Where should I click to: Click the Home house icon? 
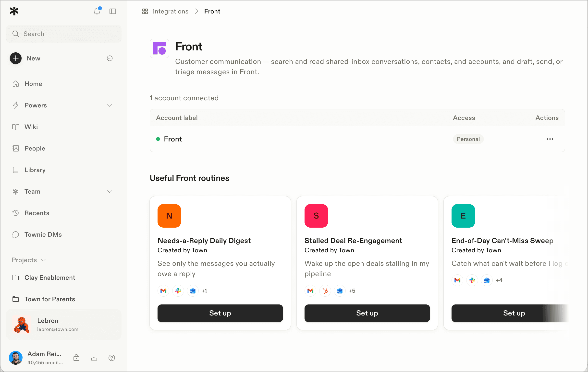[x=16, y=84]
